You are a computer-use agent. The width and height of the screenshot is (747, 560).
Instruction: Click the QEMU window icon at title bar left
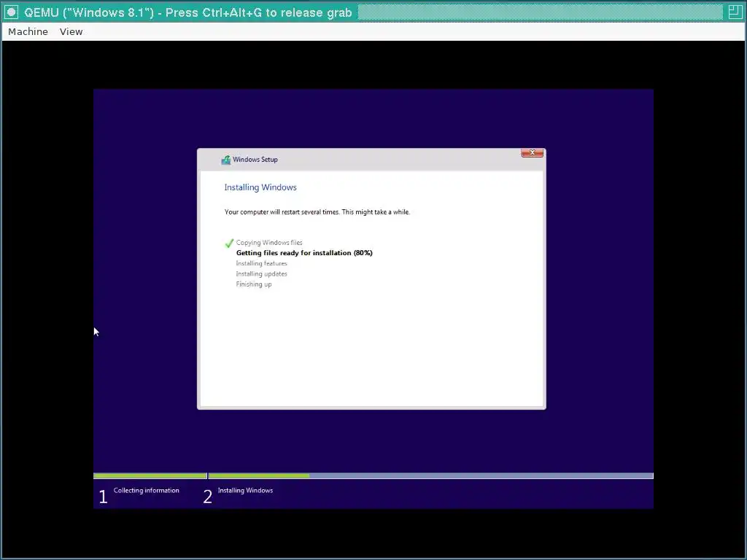click(x=11, y=12)
